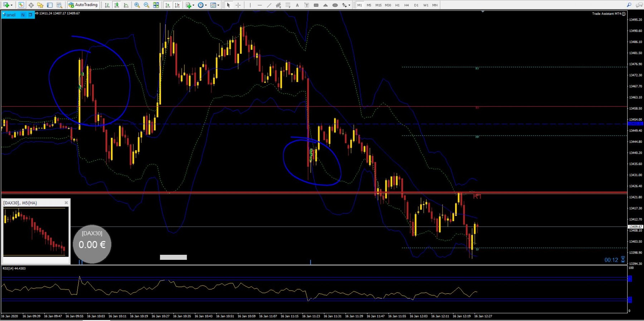Click the Trade Assistant MT4 label
644x321 pixels.
pyautogui.click(x=606, y=14)
